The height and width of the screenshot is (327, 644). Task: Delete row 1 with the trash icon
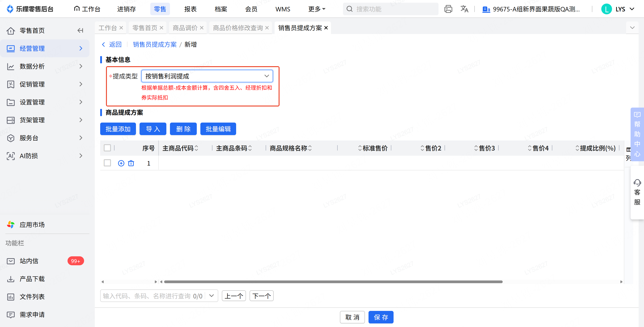coord(131,163)
